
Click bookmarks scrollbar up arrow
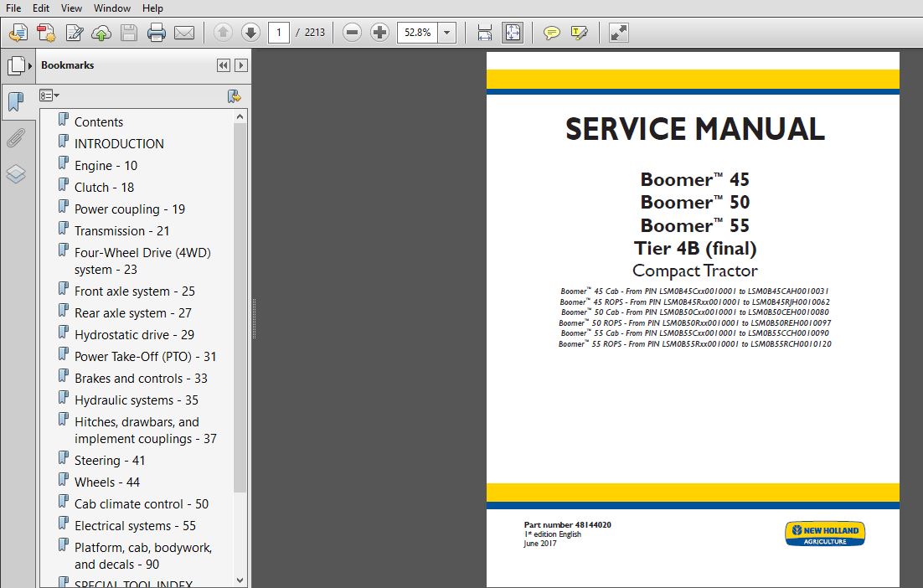[x=240, y=116]
